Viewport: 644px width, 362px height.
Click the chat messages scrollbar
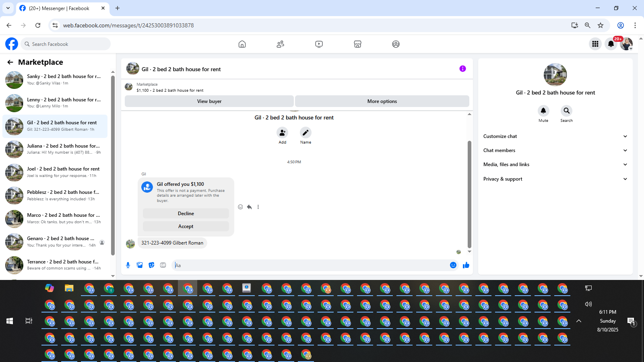pos(469,194)
